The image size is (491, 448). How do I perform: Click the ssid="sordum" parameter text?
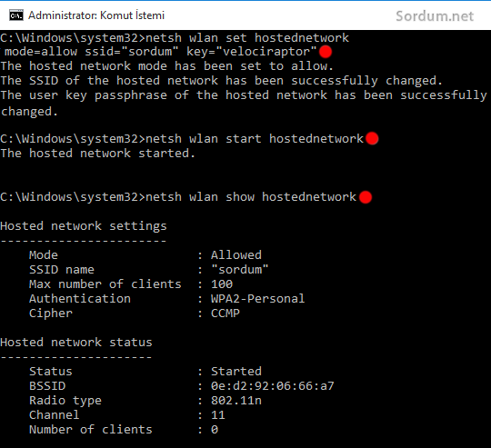pyautogui.click(x=132, y=52)
